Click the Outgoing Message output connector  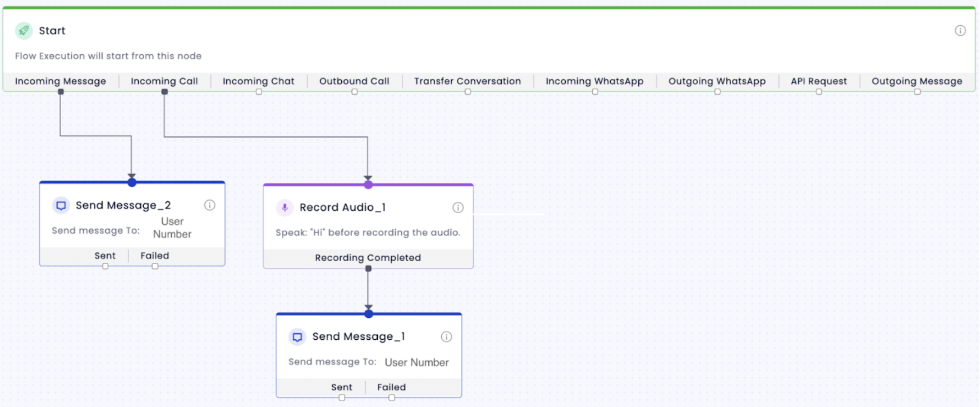[917, 92]
